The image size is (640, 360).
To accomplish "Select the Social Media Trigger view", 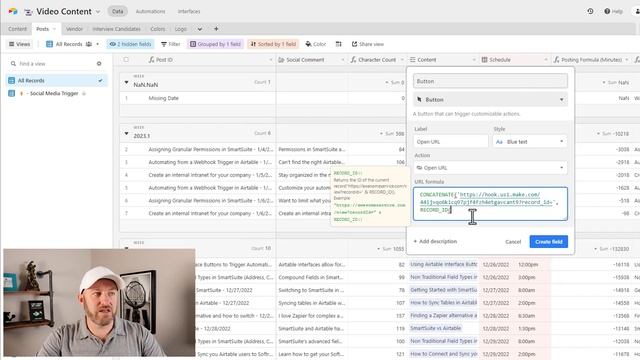I will pyautogui.click(x=56, y=93).
